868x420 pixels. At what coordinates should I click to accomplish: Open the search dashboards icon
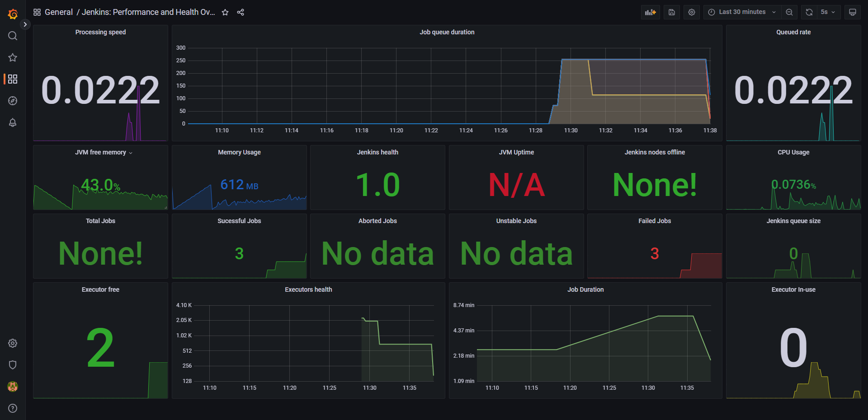pos(13,36)
